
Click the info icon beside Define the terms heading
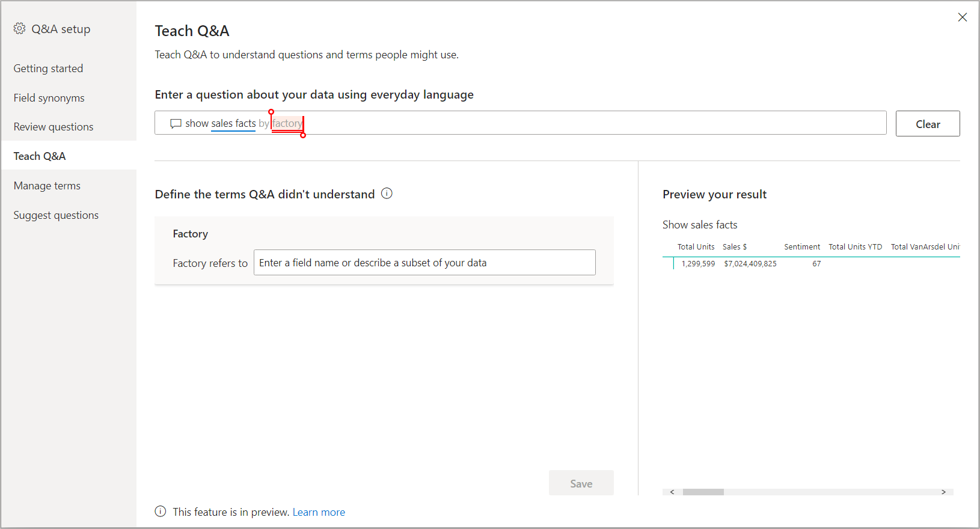point(387,194)
